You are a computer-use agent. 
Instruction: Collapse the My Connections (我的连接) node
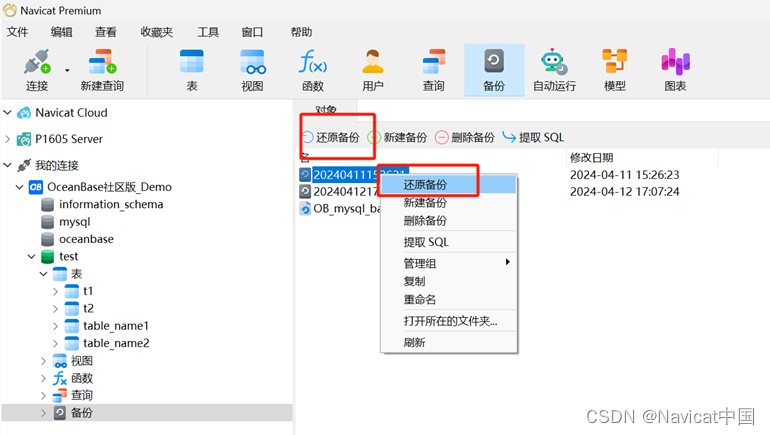[7, 165]
